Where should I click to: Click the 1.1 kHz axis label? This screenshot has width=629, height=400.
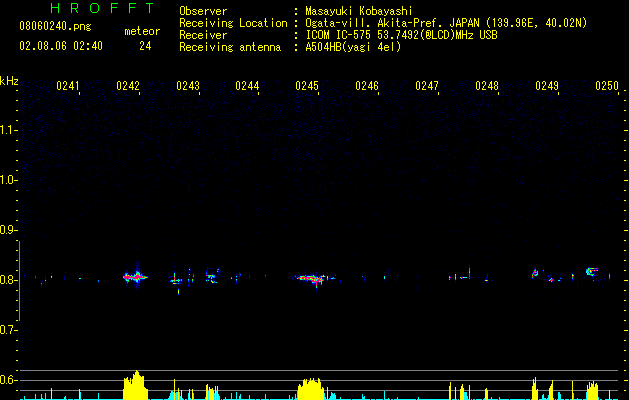[9, 130]
